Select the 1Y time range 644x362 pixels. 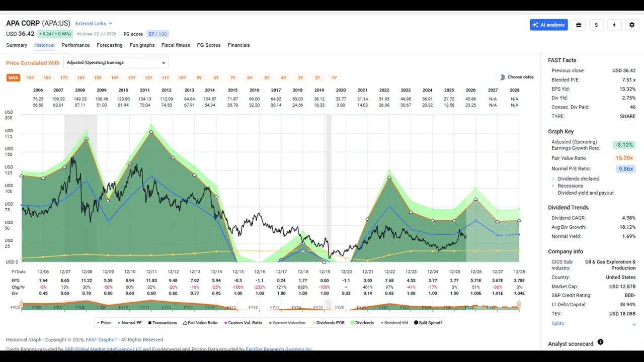tap(334, 78)
